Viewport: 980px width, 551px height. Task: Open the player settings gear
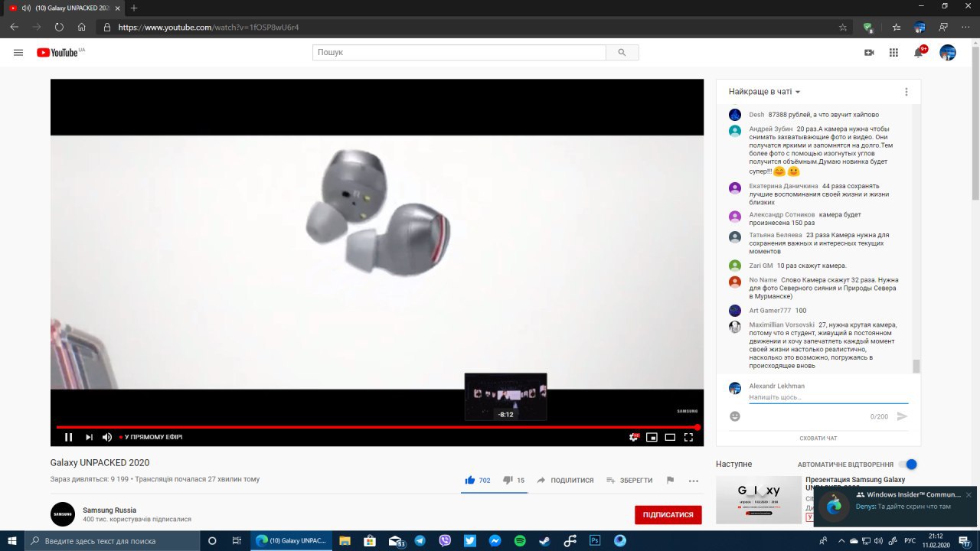[634, 437]
